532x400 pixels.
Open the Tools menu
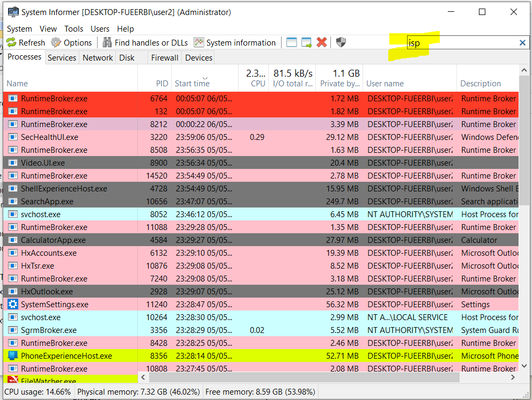73,28
